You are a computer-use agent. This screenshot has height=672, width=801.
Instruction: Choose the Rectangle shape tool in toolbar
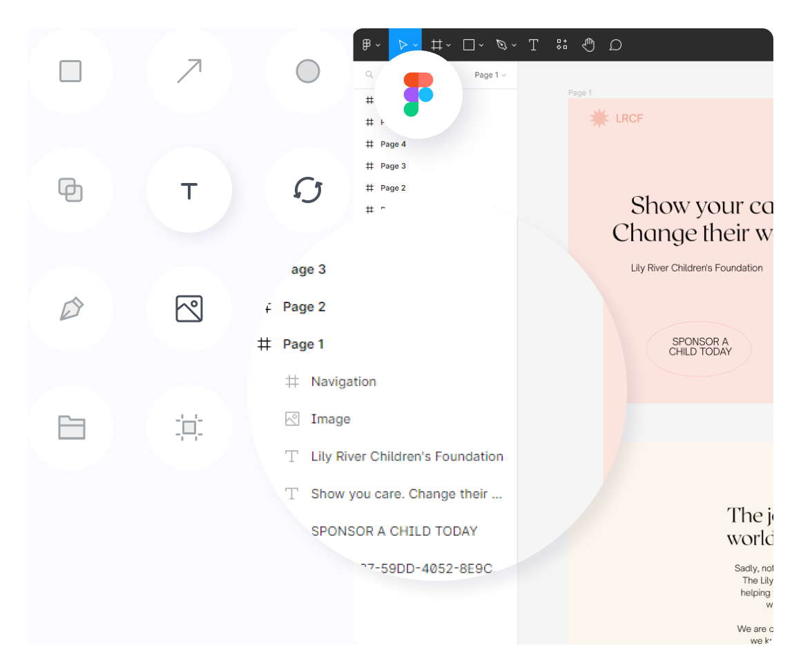tap(469, 45)
